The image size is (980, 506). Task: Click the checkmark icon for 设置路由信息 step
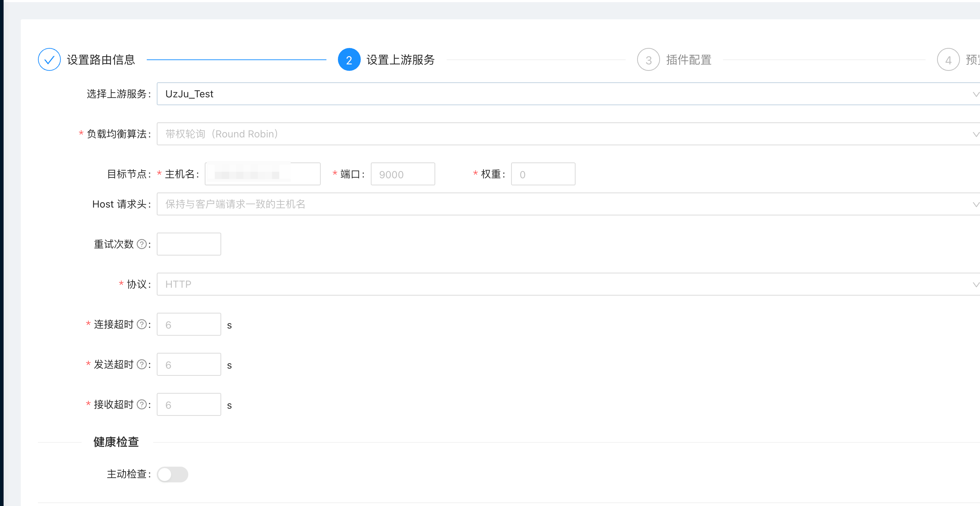point(49,60)
